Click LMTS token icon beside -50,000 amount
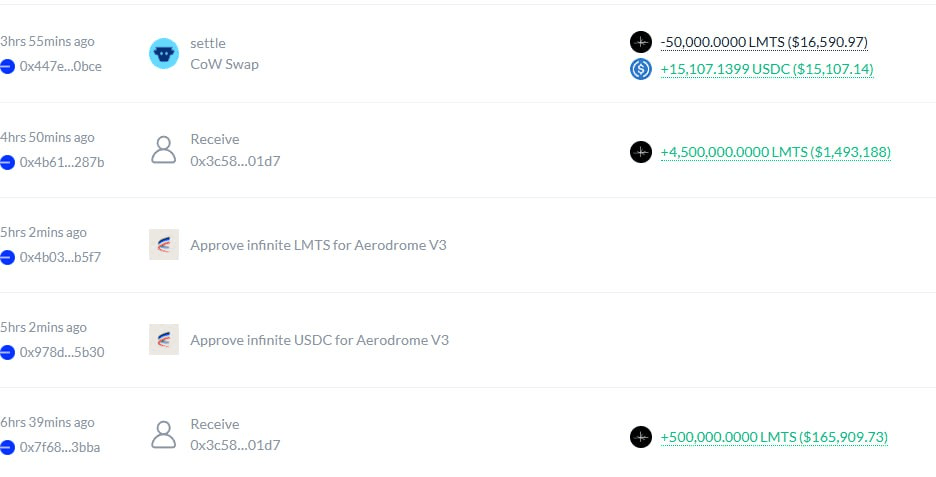Viewport: 936px width, 477px height. coord(641,42)
